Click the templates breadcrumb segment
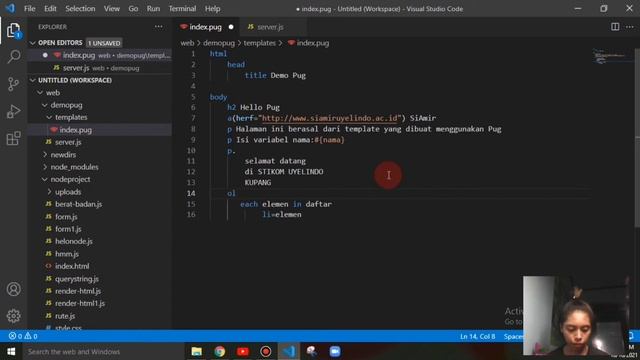The width and height of the screenshot is (640, 360). (x=260, y=43)
